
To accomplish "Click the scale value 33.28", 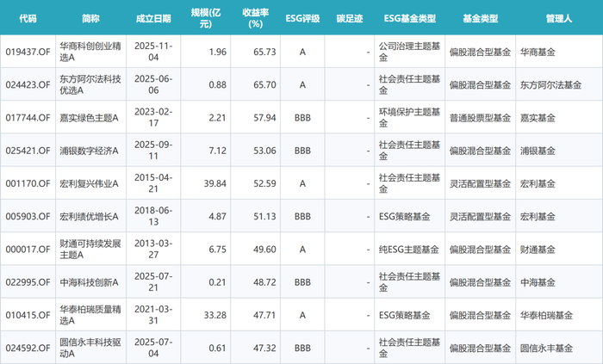I will [215, 315].
